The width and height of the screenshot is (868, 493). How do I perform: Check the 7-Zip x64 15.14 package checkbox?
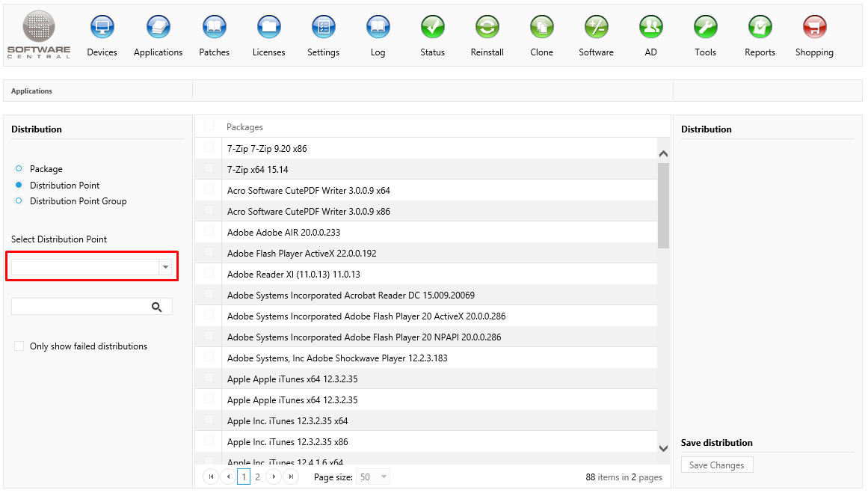click(x=209, y=169)
